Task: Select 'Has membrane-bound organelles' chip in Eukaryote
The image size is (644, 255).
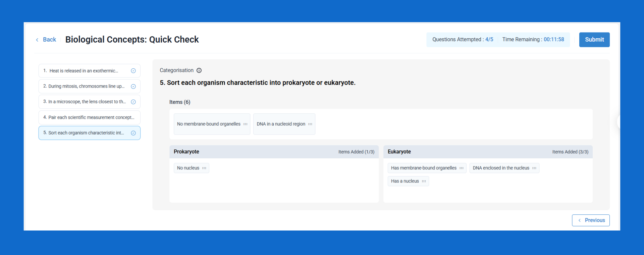Action: [x=427, y=168]
